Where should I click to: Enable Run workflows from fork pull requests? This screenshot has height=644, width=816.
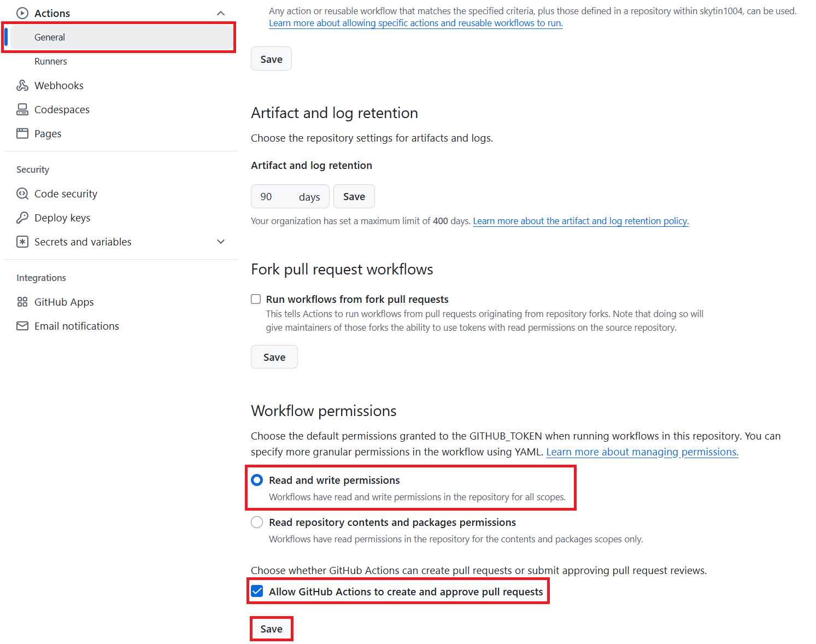point(256,299)
